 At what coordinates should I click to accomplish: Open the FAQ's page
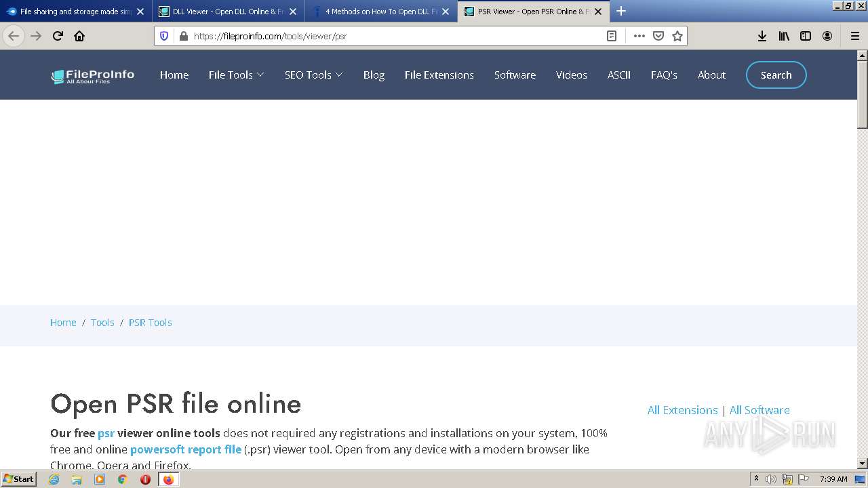point(664,75)
